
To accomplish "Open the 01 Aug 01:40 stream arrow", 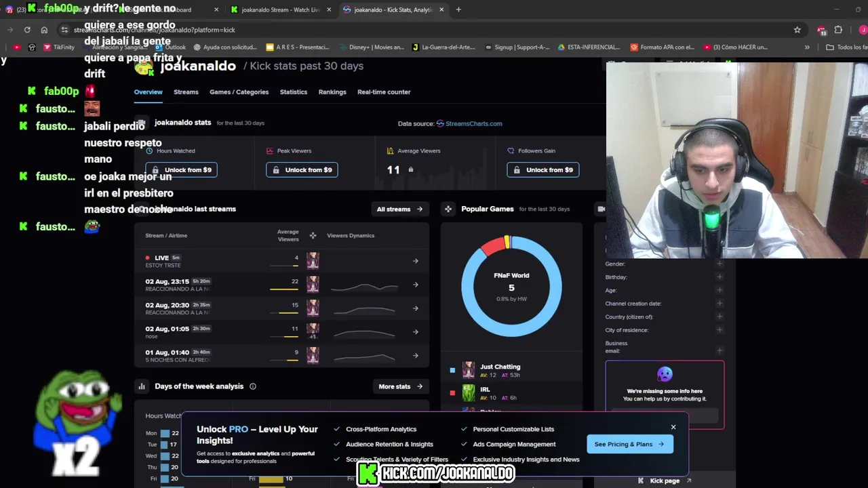I will [x=416, y=356].
